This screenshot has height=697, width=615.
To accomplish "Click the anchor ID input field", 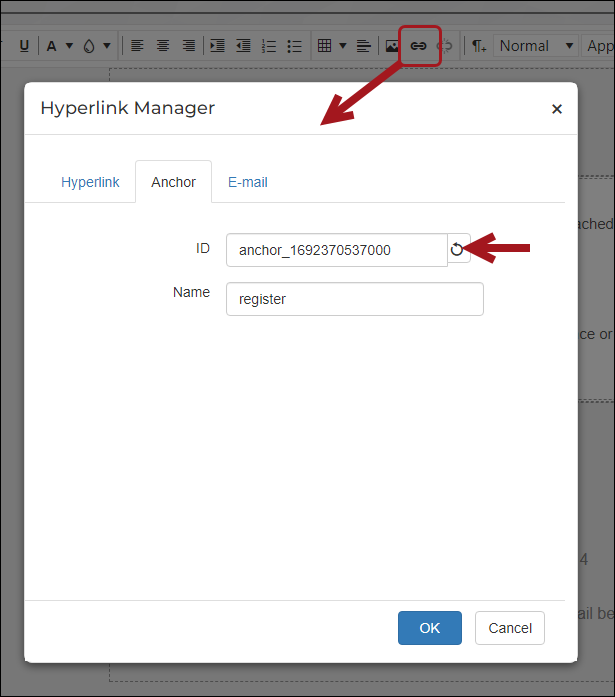I will [x=336, y=250].
